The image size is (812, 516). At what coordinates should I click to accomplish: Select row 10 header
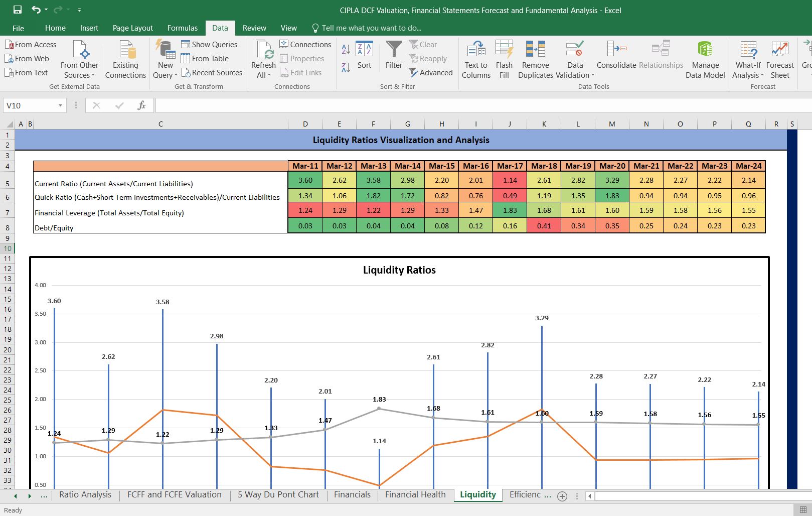pos(8,248)
